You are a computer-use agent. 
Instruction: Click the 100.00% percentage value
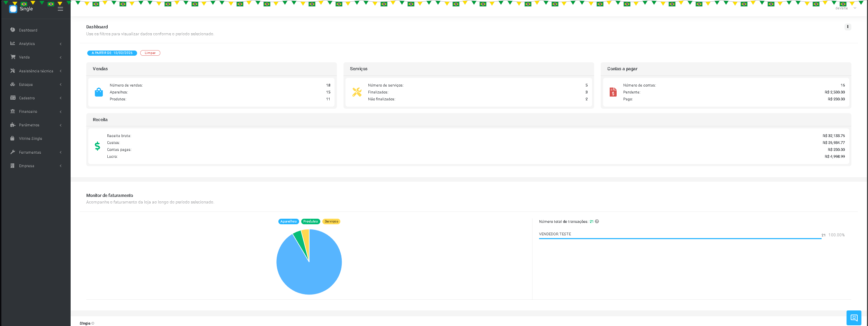[836, 235]
